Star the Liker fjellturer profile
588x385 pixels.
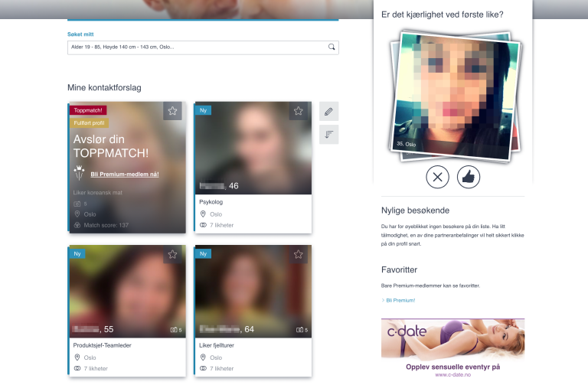pyautogui.click(x=299, y=254)
